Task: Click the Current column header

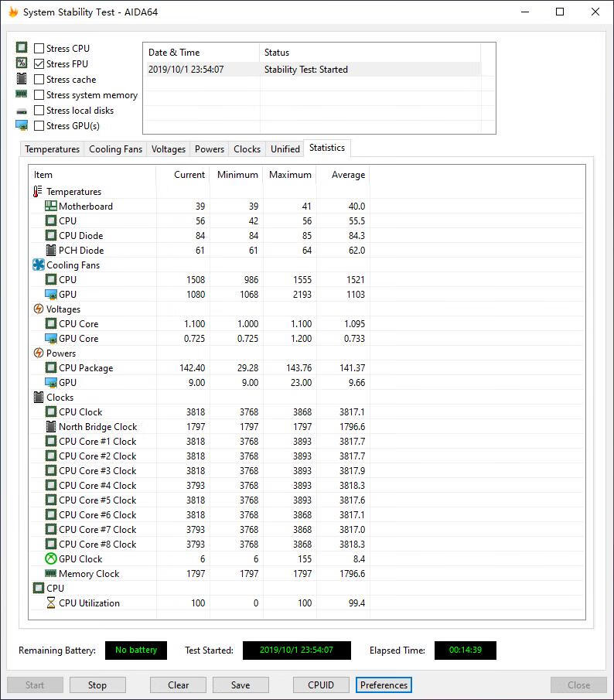Action: pos(183,175)
